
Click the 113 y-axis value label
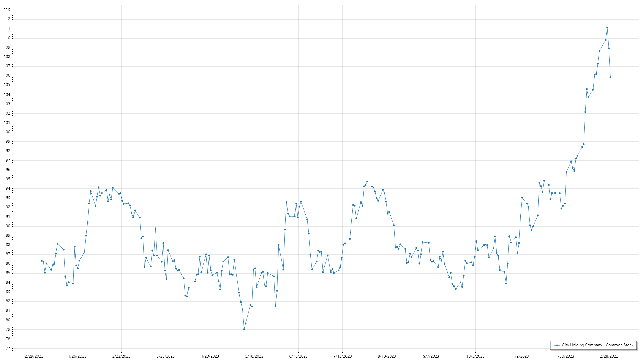pyautogui.click(x=7, y=10)
